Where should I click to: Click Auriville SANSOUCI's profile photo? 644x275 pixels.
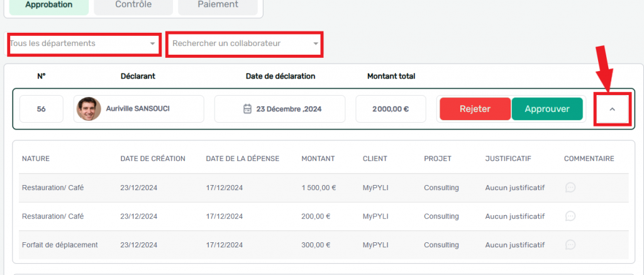[89, 109]
